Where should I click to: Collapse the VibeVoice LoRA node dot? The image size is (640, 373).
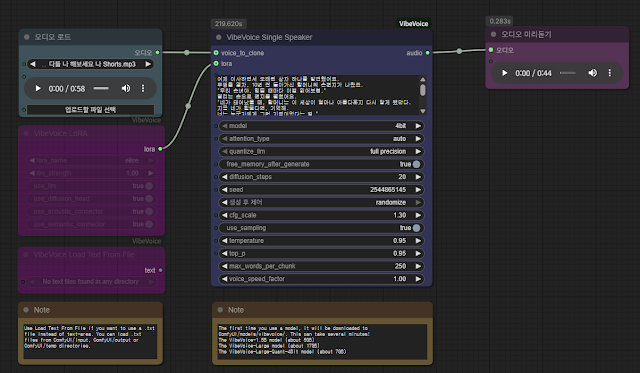[26, 133]
